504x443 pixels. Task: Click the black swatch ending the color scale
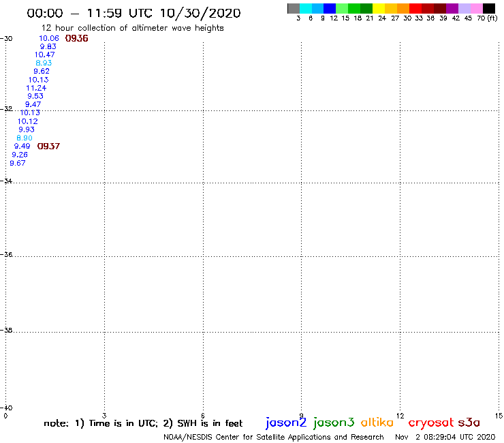point(488,8)
